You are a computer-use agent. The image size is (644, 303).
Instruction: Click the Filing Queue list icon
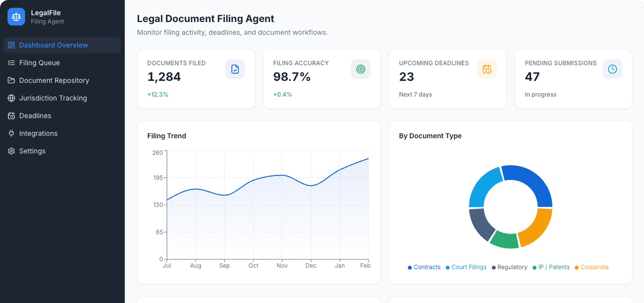tap(11, 63)
